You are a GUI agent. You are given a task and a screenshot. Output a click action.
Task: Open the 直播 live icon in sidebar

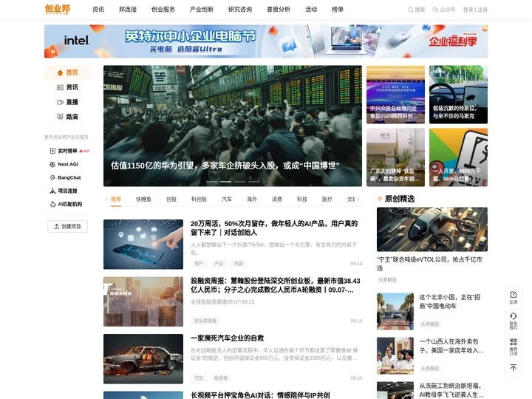pyautogui.click(x=60, y=102)
